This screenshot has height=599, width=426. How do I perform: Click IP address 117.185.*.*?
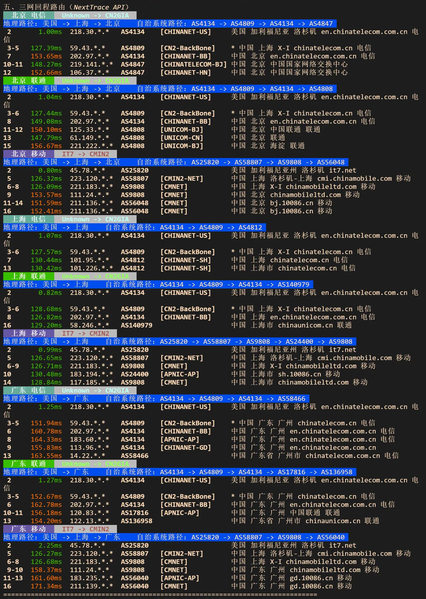coord(91,382)
